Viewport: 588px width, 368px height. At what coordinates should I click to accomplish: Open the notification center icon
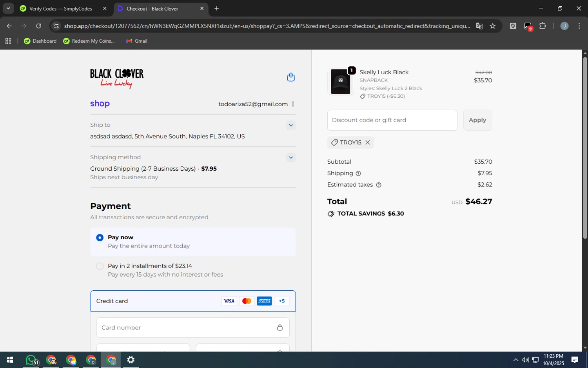[575, 360]
